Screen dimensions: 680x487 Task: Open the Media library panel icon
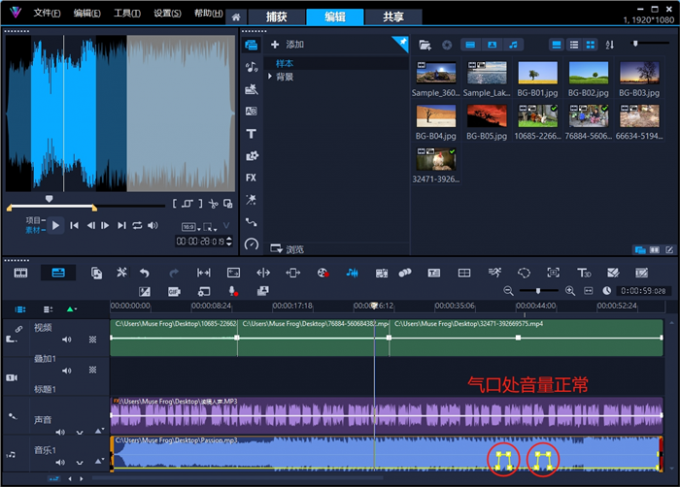(x=251, y=45)
